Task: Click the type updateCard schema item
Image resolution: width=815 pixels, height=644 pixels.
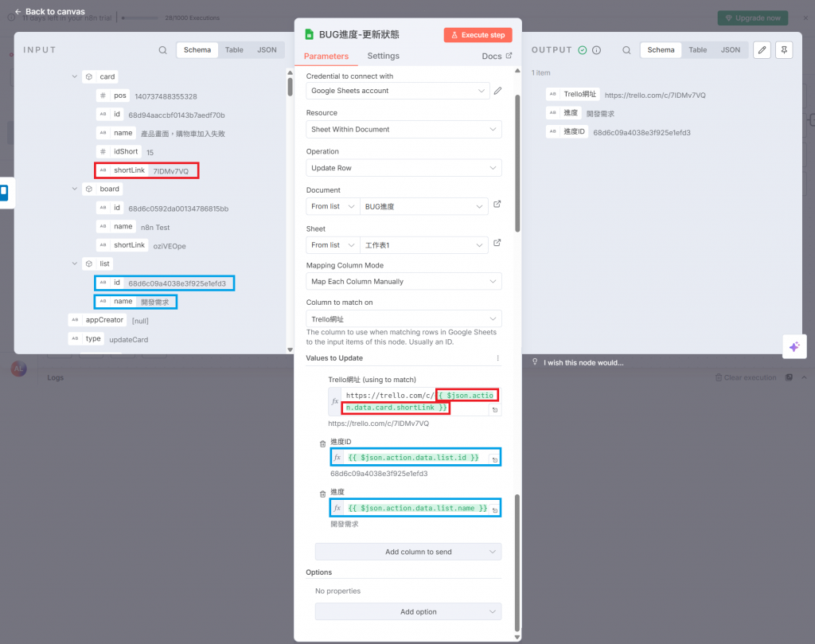Action: [108, 339]
